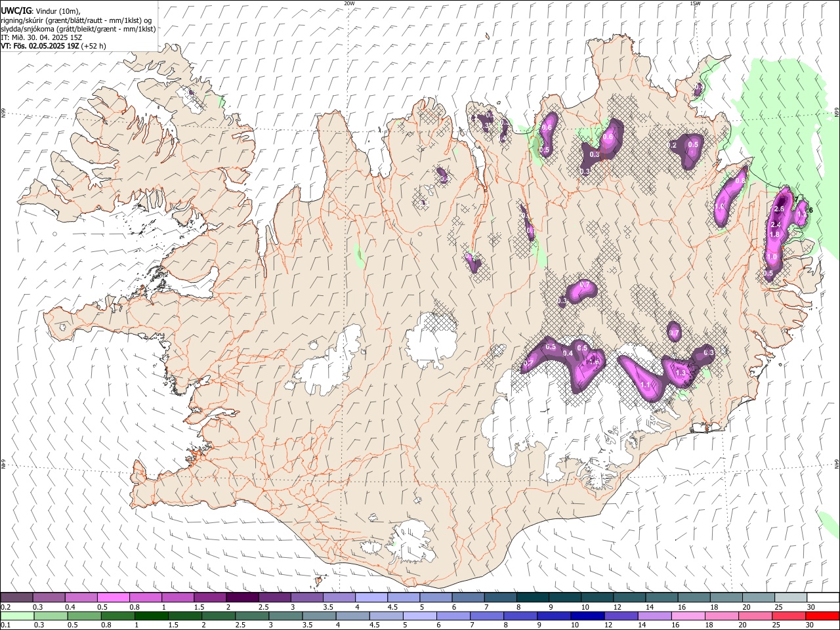
Task: Click the 0.8 value on the map near the northeast coast
Action: (740, 180)
